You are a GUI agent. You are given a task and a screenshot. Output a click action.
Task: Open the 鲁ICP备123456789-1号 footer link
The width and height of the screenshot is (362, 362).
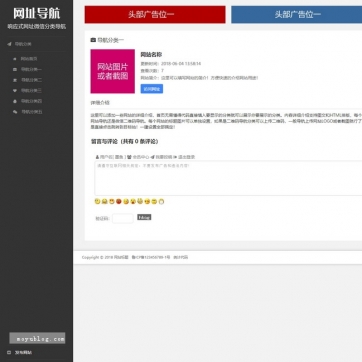pos(151,257)
